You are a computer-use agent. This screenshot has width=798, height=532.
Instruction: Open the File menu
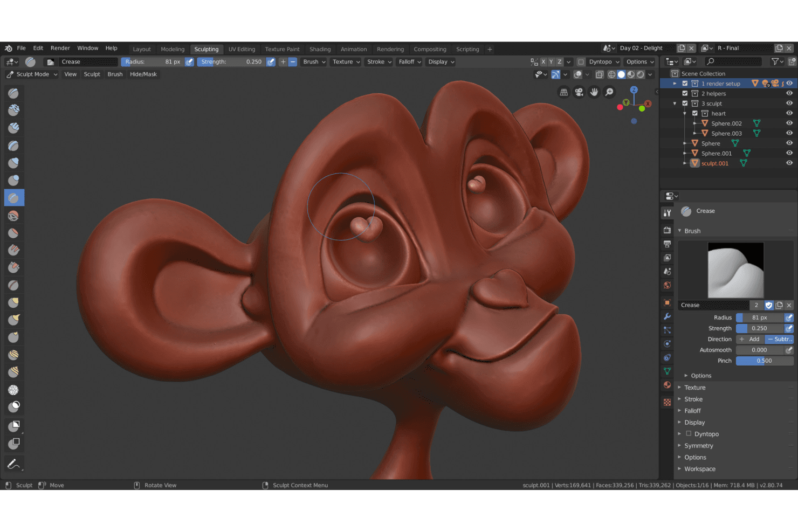[21, 48]
